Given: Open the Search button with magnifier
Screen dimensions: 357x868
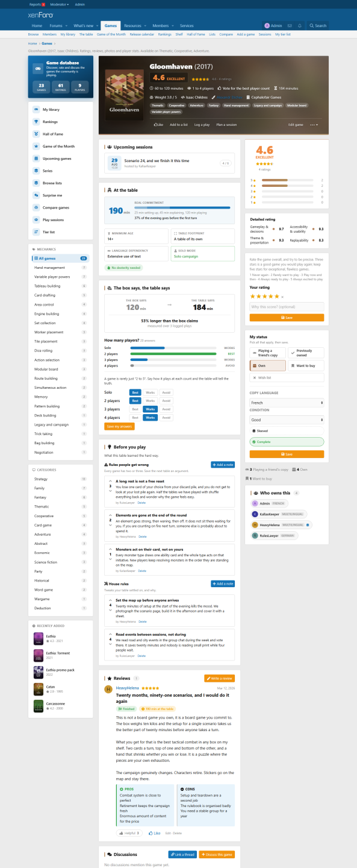Looking at the screenshot, I should [x=317, y=26].
